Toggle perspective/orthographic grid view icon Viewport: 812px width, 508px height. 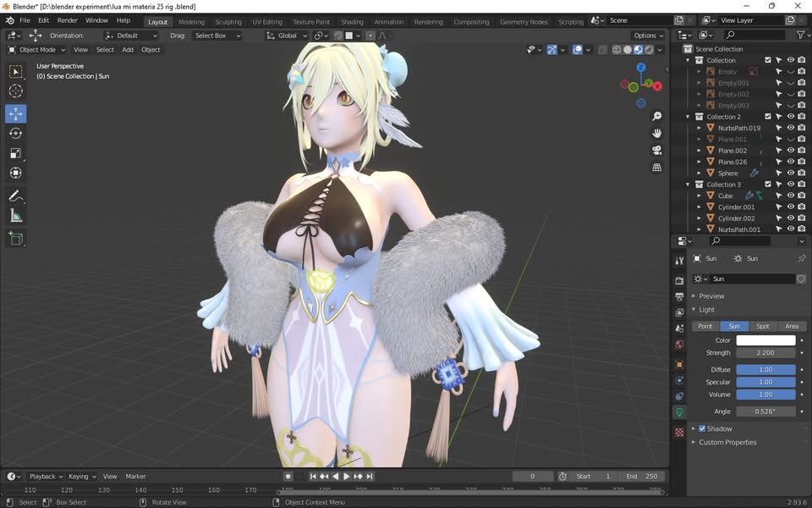pyautogui.click(x=656, y=168)
